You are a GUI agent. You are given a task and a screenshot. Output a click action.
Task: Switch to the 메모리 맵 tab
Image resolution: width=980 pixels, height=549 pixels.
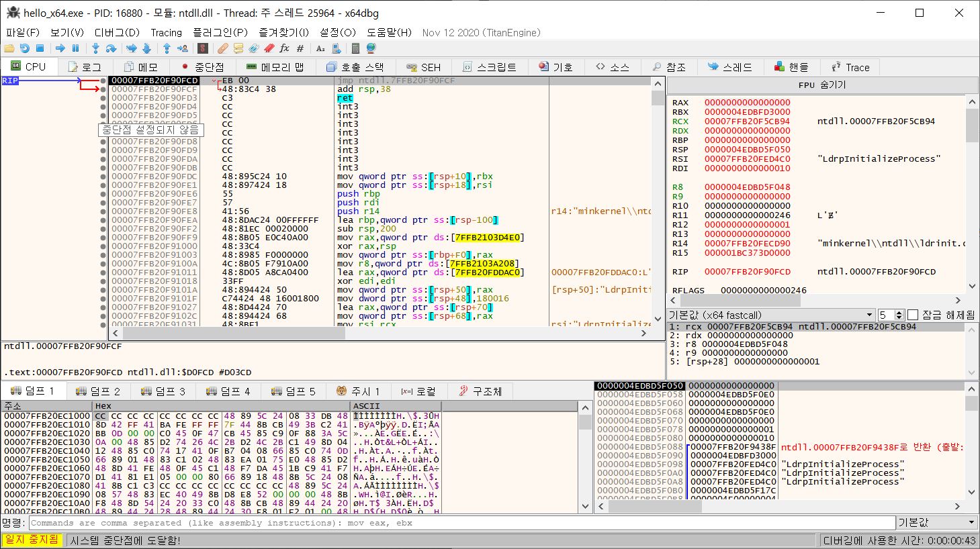[275, 67]
